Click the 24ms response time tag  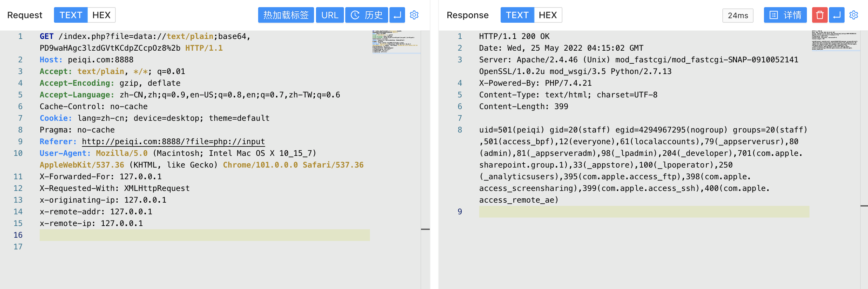pos(738,16)
